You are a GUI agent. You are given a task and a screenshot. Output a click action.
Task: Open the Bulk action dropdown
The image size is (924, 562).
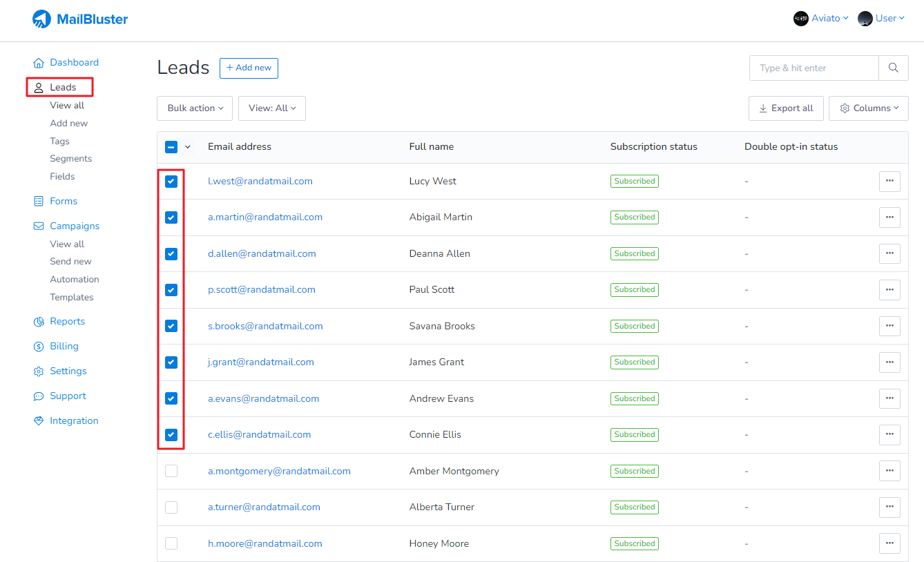point(195,108)
